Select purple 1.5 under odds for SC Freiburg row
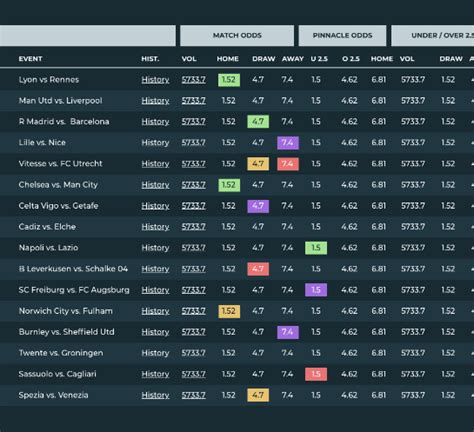This screenshot has width=474, height=432. coord(316,290)
